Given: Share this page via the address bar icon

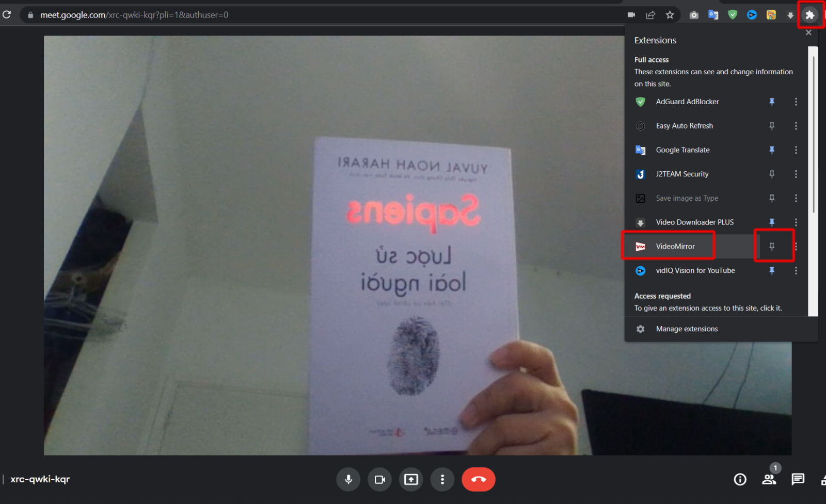Looking at the screenshot, I should 650,15.
